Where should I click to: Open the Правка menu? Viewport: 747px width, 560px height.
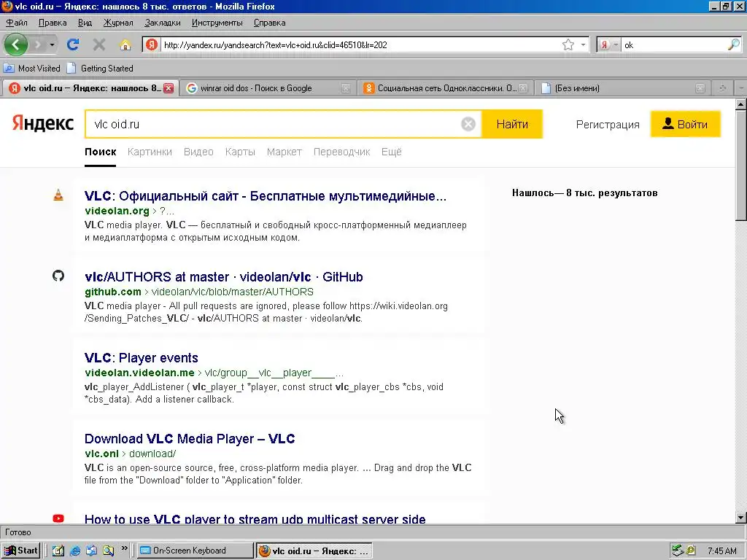click(x=53, y=23)
